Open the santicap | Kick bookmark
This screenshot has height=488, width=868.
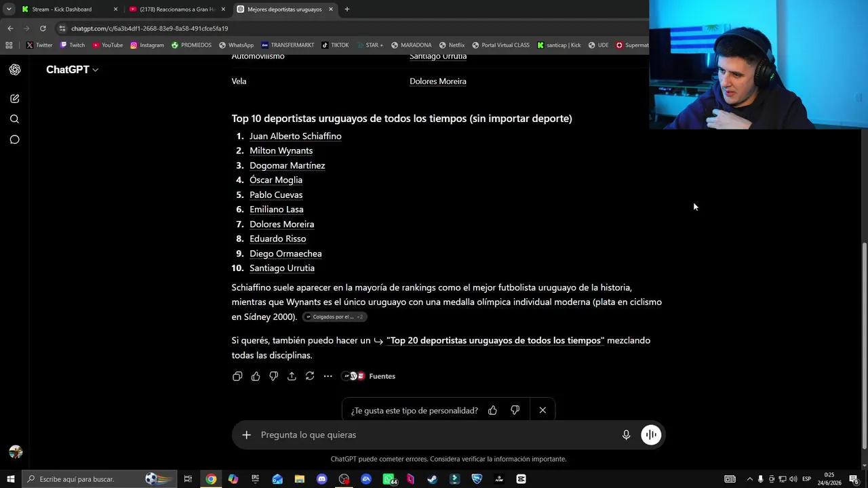[559, 45]
